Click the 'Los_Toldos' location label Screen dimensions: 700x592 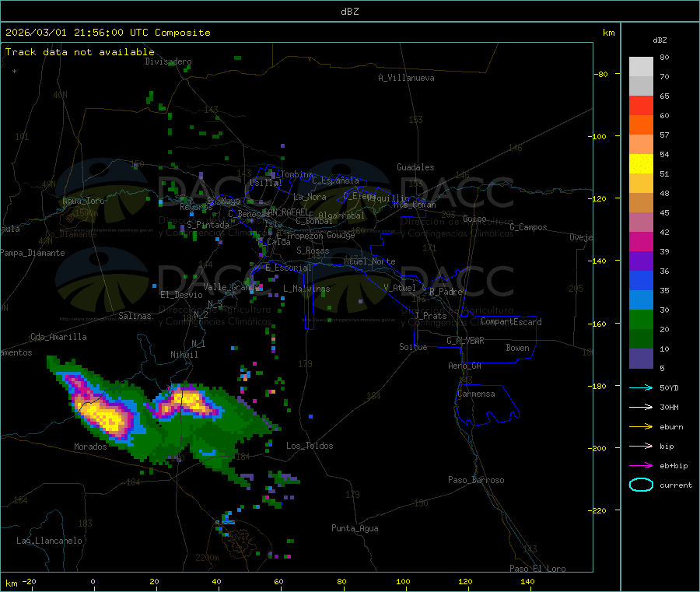(310, 446)
